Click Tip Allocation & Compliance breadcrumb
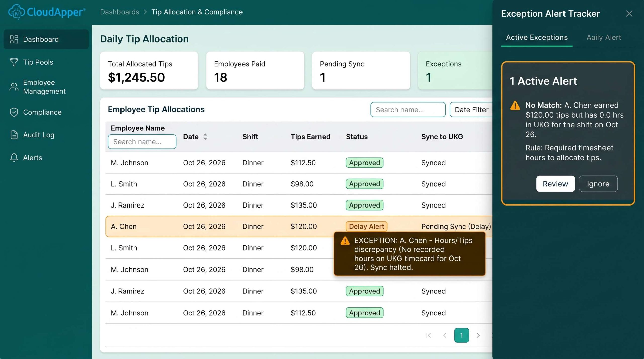The height and width of the screenshot is (359, 644). 197,12
